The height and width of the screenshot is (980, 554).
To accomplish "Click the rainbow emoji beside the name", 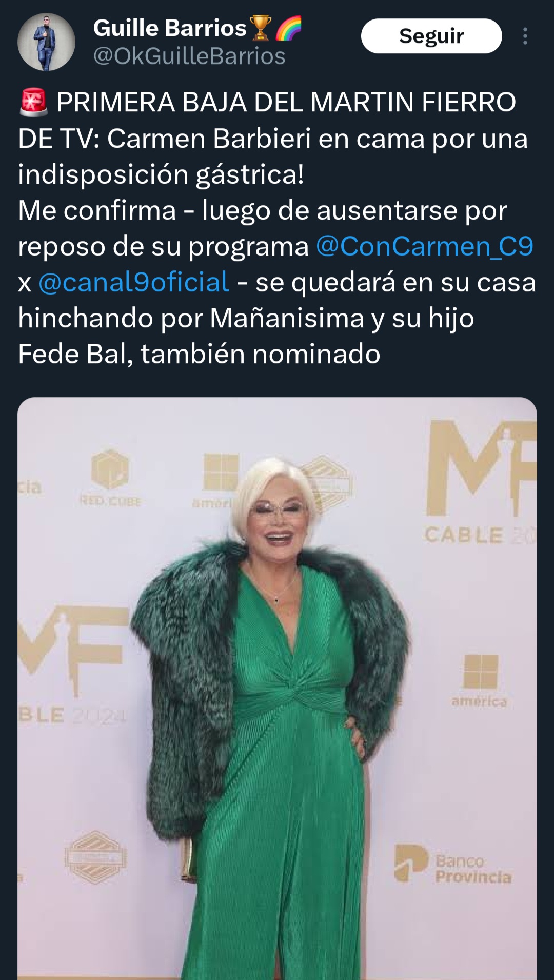I will pos(289,28).
